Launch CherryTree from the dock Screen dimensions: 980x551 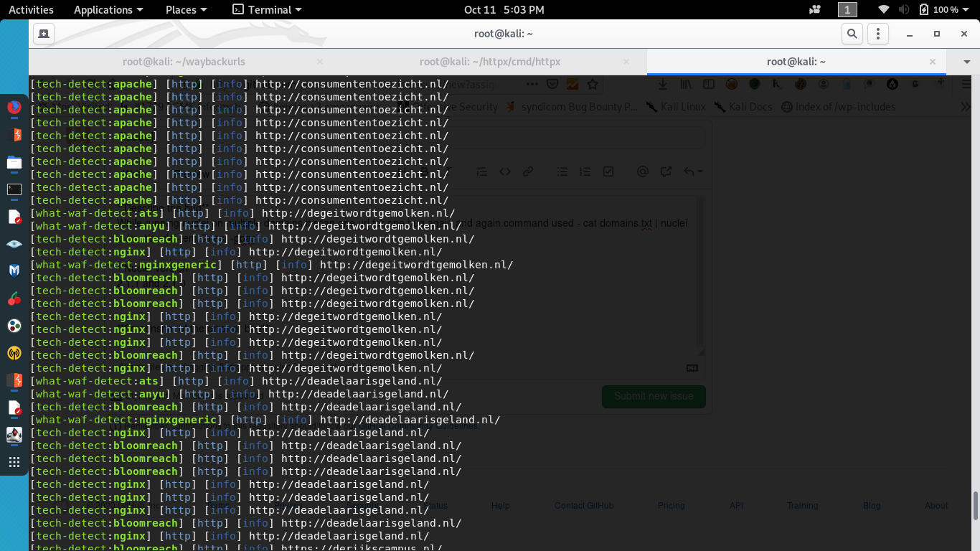[14, 298]
